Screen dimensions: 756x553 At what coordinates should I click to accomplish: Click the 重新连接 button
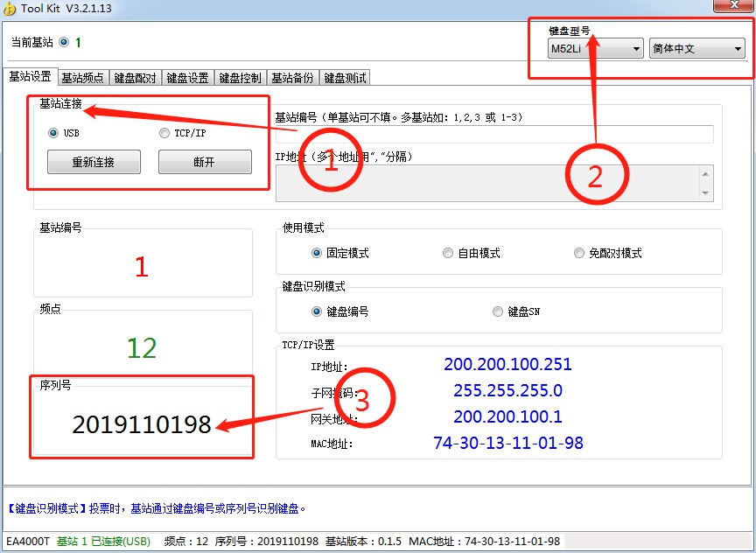coord(94,162)
